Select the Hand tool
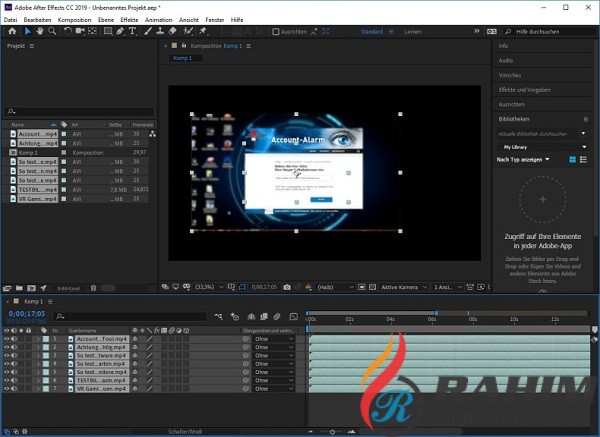The image size is (600, 437). [39, 31]
